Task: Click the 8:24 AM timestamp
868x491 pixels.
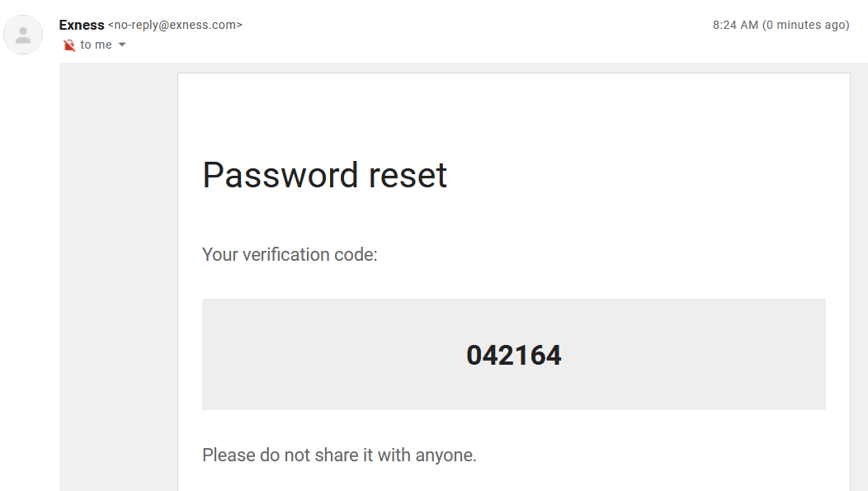Action: tap(735, 25)
